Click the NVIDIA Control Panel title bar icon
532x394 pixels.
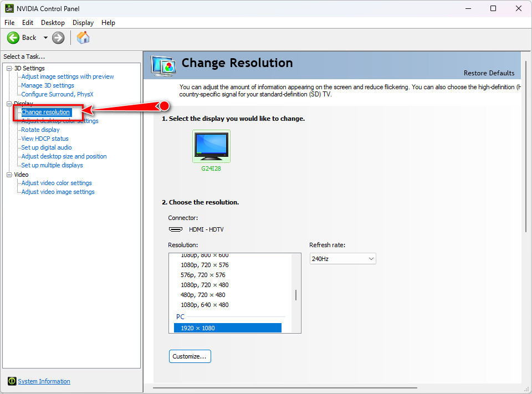9,8
